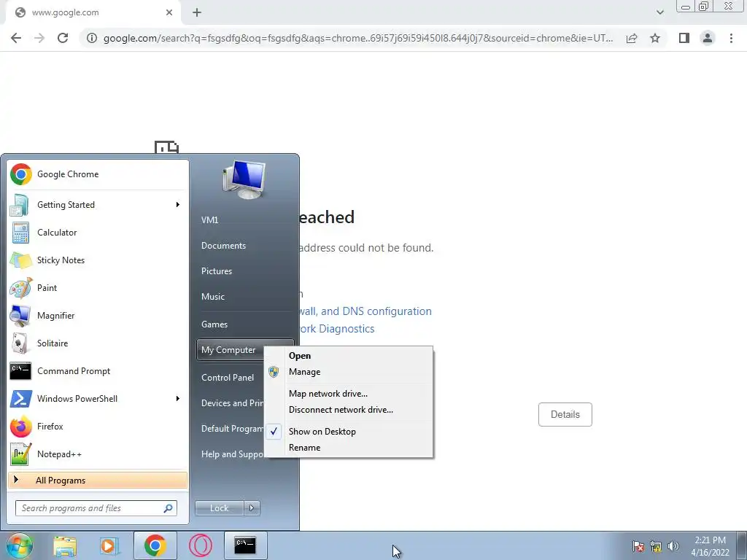747x560 pixels.
Task: Open new Chrome tab
Action: click(197, 13)
